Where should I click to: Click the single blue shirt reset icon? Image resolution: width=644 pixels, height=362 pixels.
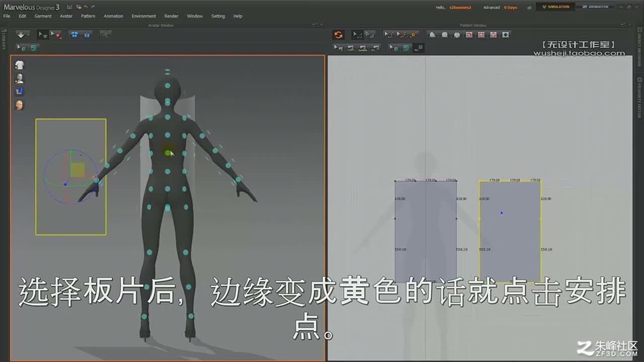87,35
